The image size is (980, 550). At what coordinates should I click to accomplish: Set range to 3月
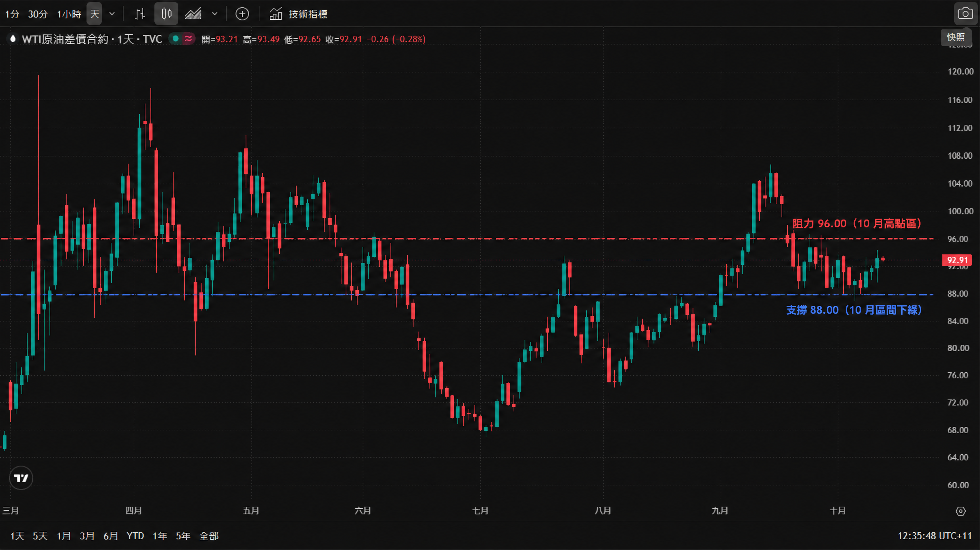pos(87,536)
